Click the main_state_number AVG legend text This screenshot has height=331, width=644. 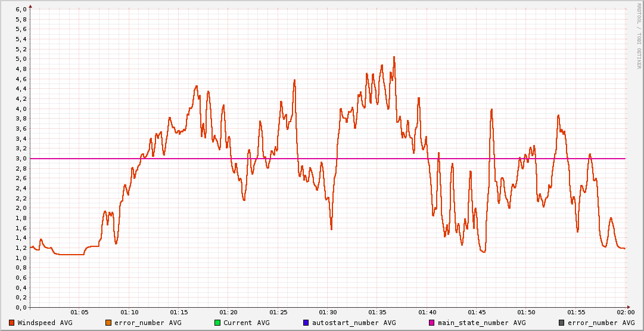click(x=481, y=323)
